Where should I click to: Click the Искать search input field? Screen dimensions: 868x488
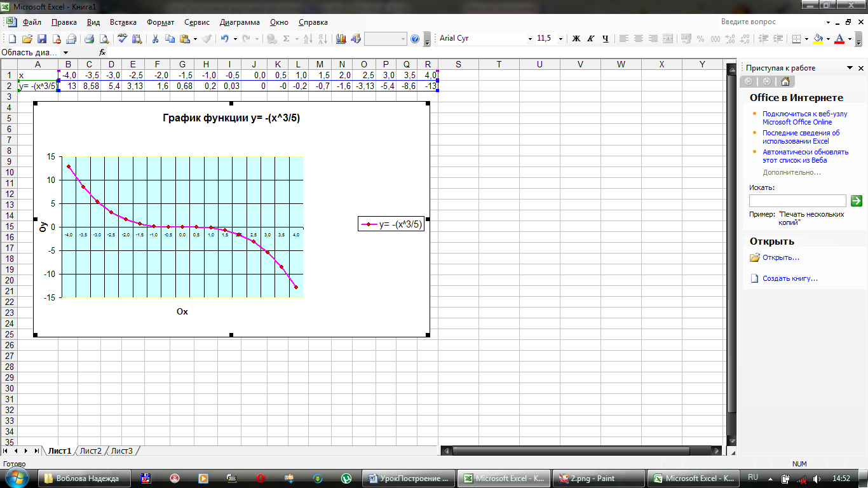pos(797,201)
